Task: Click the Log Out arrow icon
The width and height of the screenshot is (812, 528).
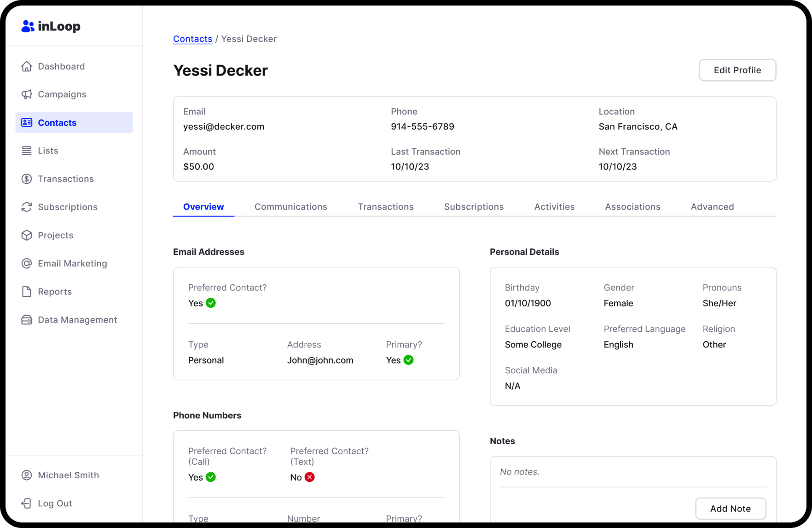Action: point(27,503)
